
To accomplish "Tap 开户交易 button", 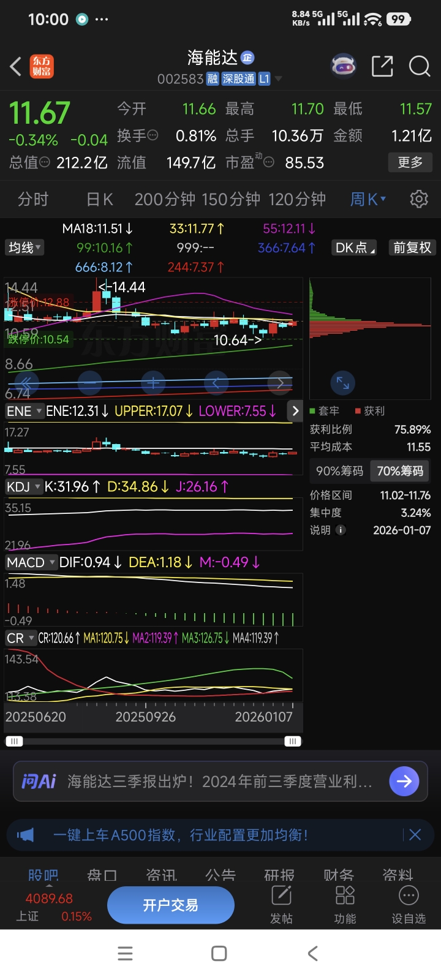I will 171,905.
